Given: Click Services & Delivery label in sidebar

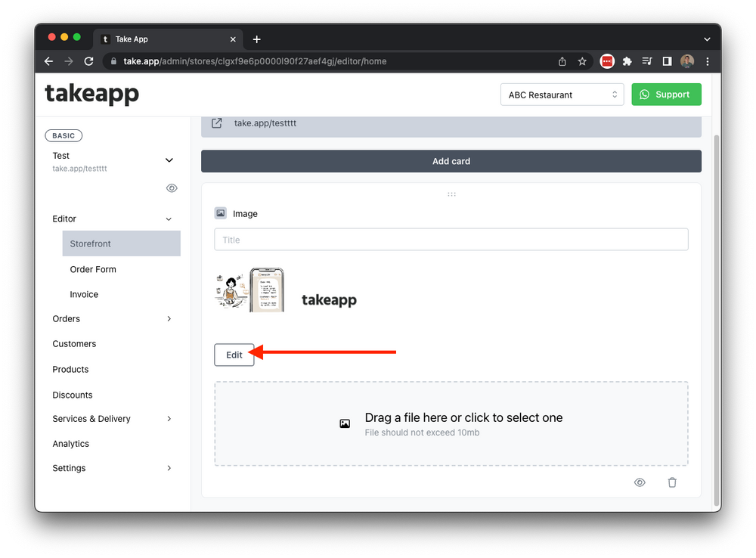Looking at the screenshot, I should pyautogui.click(x=91, y=419).
